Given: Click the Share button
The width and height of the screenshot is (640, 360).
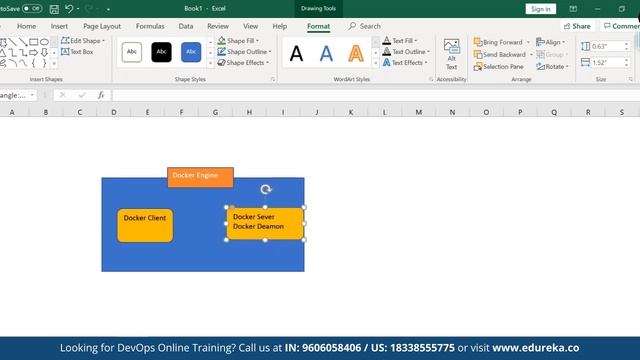Looking at the screenshot, I should coord(577,26).
